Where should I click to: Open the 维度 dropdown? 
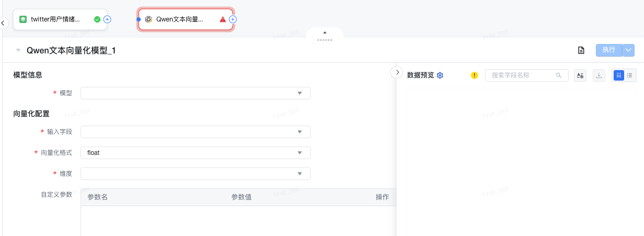pyautogui.click(x=195, y=174)
